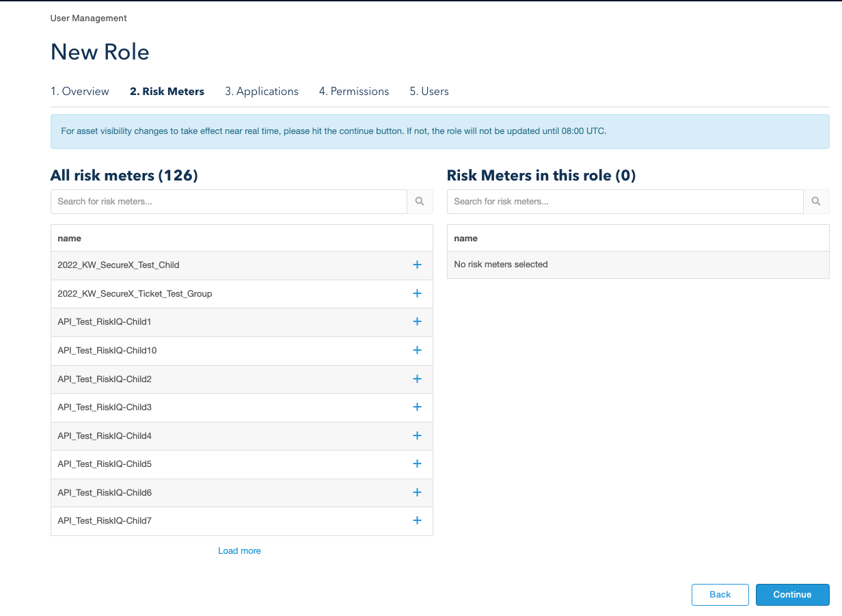Hit the plus icon for API_Test_RiskIQ-Child7
This screenshot has height=616, width=842.
(x=417, y=520)
